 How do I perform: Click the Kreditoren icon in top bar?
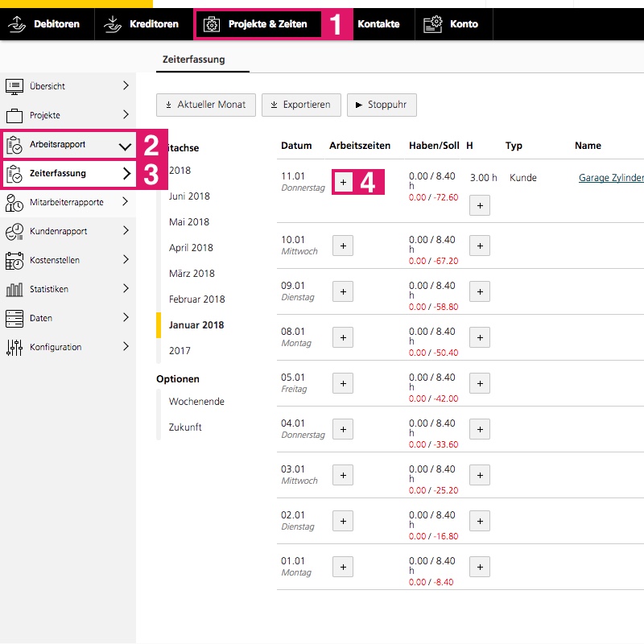(112, 24)
